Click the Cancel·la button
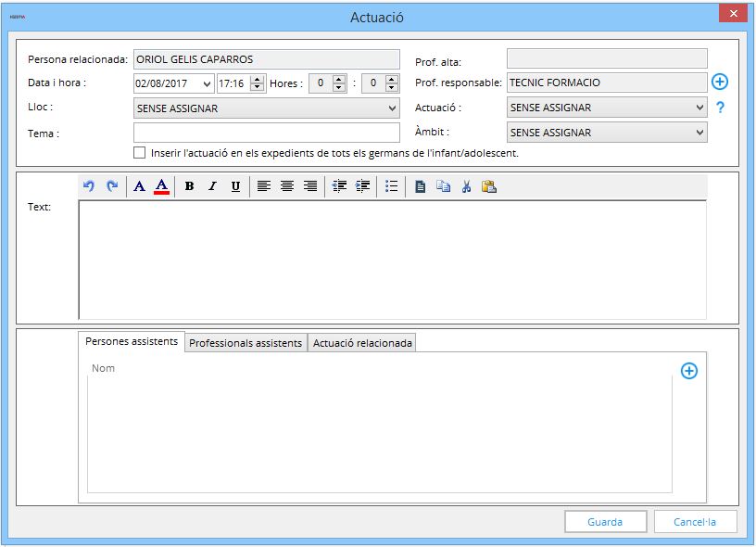This screenshot has width=756, height=547. click(695, 522)
